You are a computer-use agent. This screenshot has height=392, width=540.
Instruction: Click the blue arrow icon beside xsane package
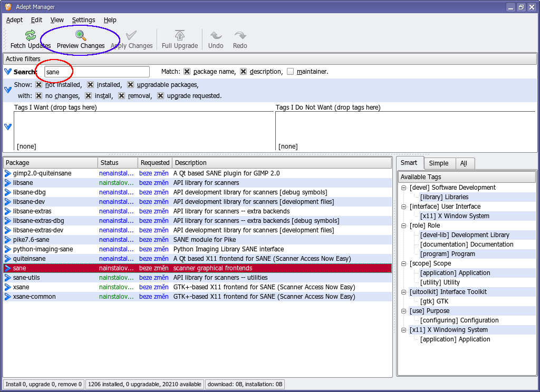tap(7, 287)
